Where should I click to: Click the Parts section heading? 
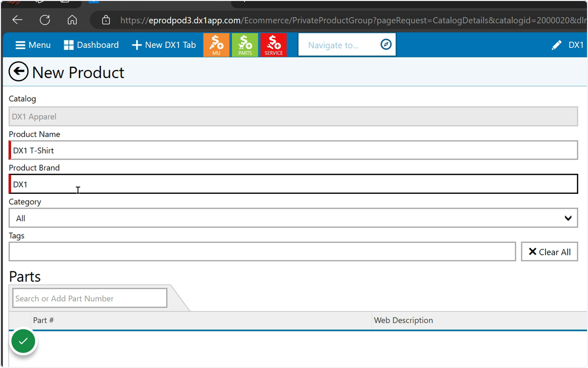25,277
